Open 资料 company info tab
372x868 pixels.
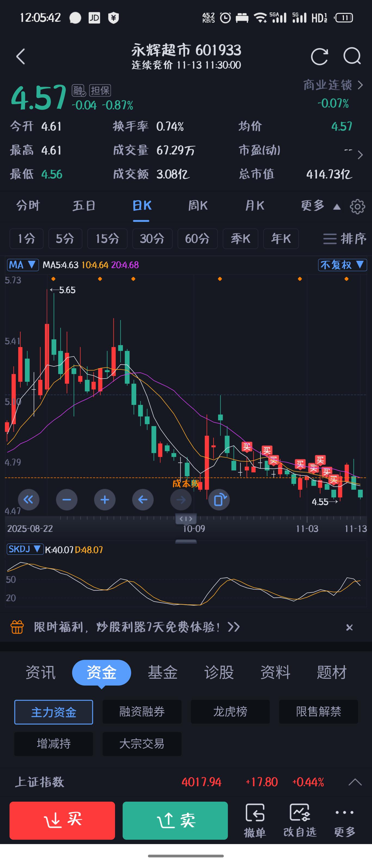pyautogui.click(x=275, y=672)
